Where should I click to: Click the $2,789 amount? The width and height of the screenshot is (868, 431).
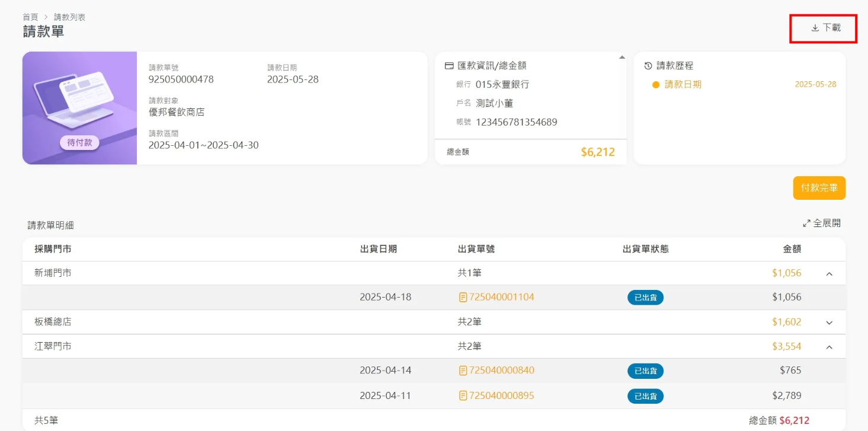click(x=787, y=395)
